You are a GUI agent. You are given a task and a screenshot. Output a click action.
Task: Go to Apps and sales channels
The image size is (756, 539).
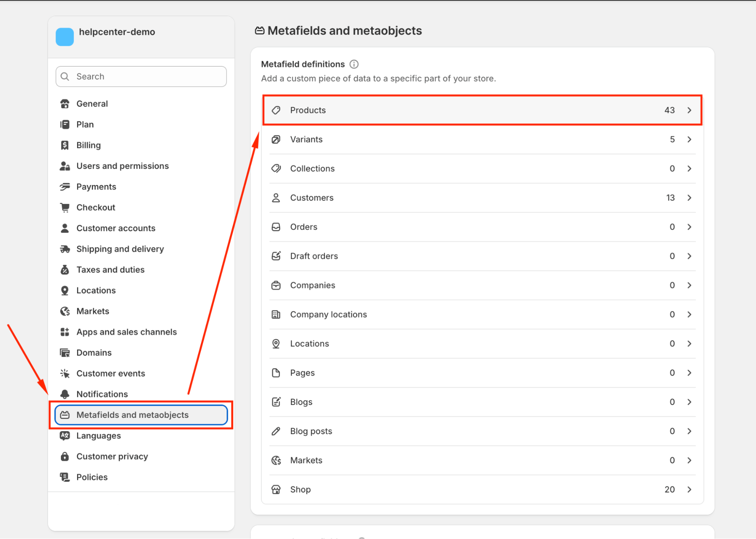click(126, 332)
